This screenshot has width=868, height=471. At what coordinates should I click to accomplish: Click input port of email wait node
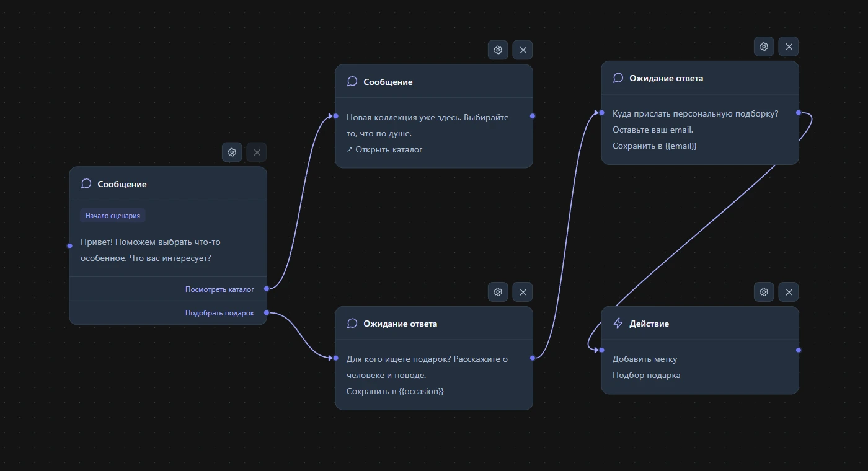point(601,113)
